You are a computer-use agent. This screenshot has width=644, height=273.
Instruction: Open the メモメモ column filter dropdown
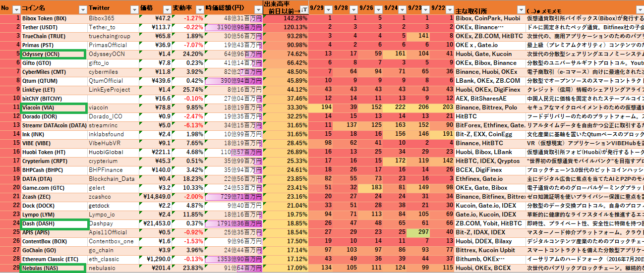click(x=639, y=9)
